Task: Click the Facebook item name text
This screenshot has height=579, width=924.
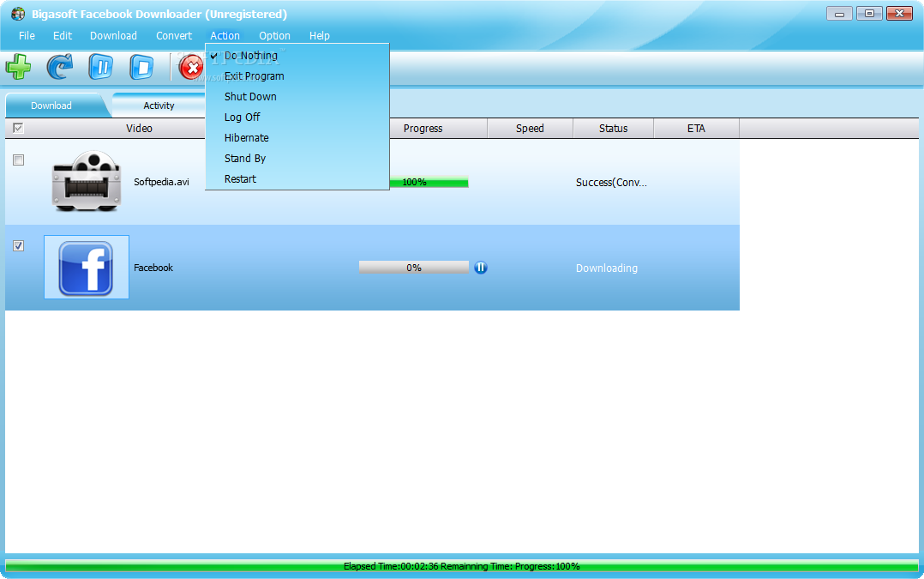Action: tap(153, 268)
